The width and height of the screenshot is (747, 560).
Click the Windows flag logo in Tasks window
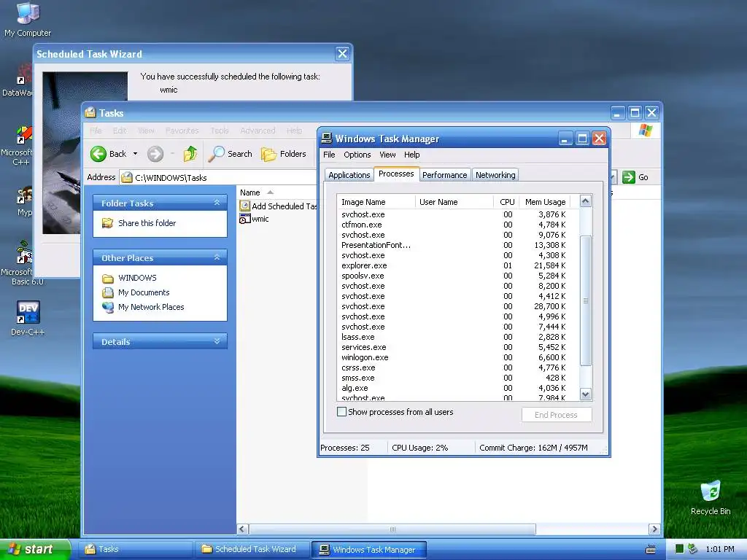coord(646,130)
